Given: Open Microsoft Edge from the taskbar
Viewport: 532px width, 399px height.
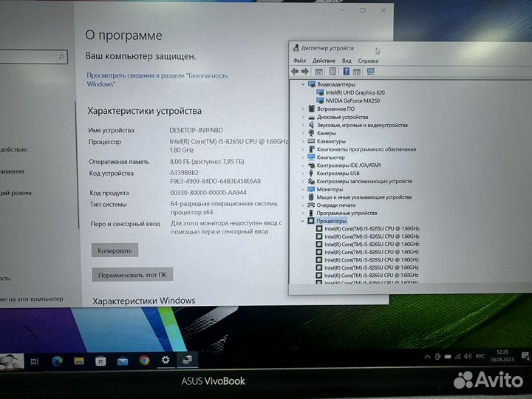Looking at the screenshot, I should pos(57,361).
